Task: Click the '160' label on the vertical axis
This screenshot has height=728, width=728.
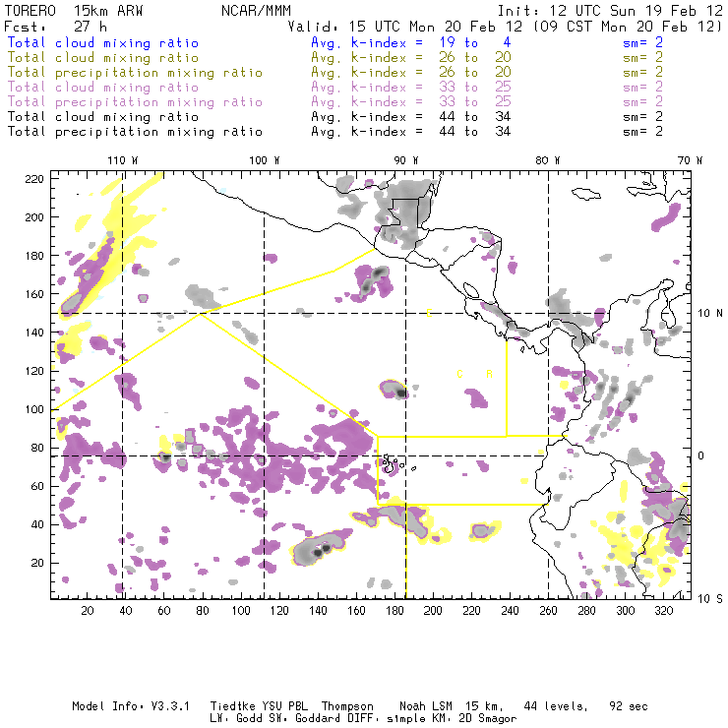Action: pyautogui.click(x=34, y=294)
